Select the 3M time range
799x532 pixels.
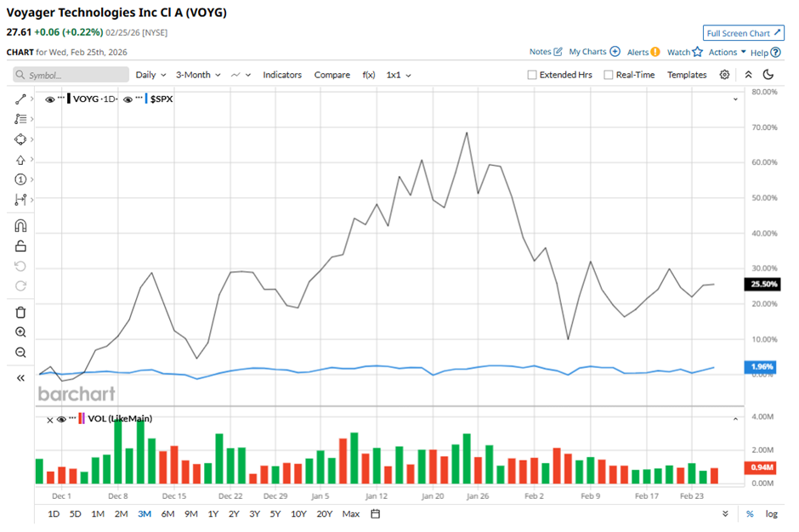144,513
